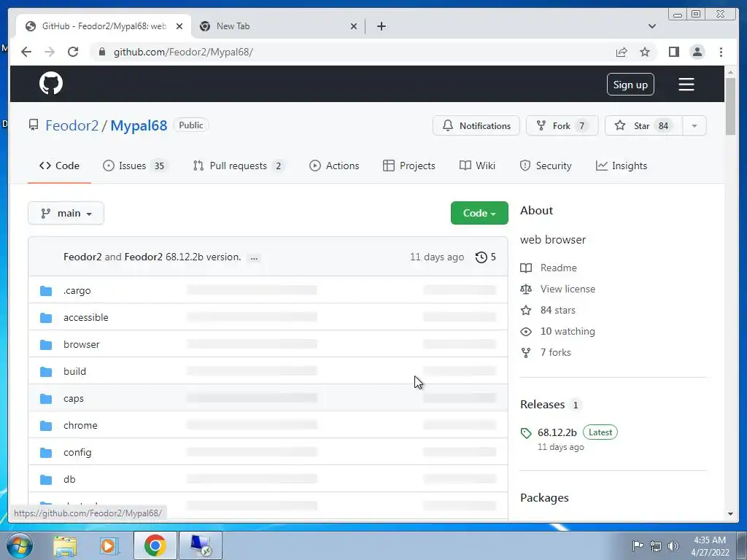Switch to the Code tab
Image resolution: width=747 pixels, height=560 pixels.
coord(59,166)
